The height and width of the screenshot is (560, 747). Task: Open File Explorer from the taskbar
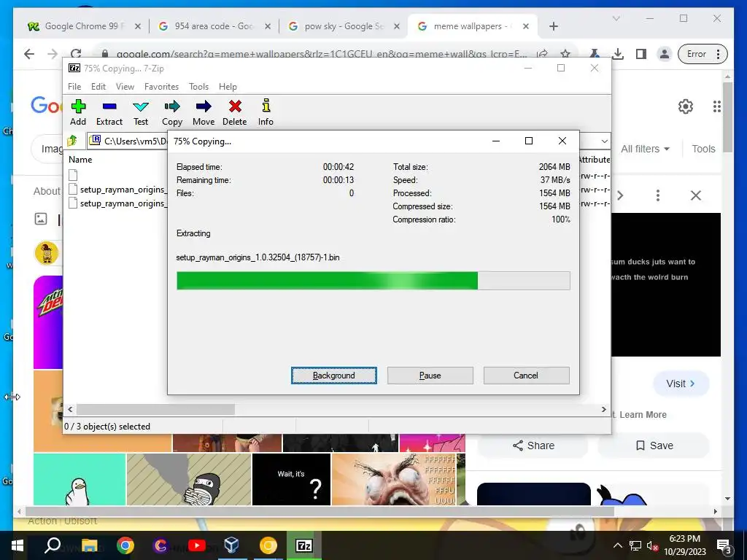tap(89, 545)
